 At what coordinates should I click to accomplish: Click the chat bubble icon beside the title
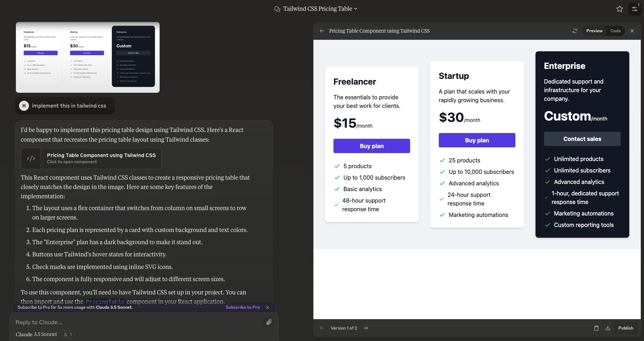(277, 9)
